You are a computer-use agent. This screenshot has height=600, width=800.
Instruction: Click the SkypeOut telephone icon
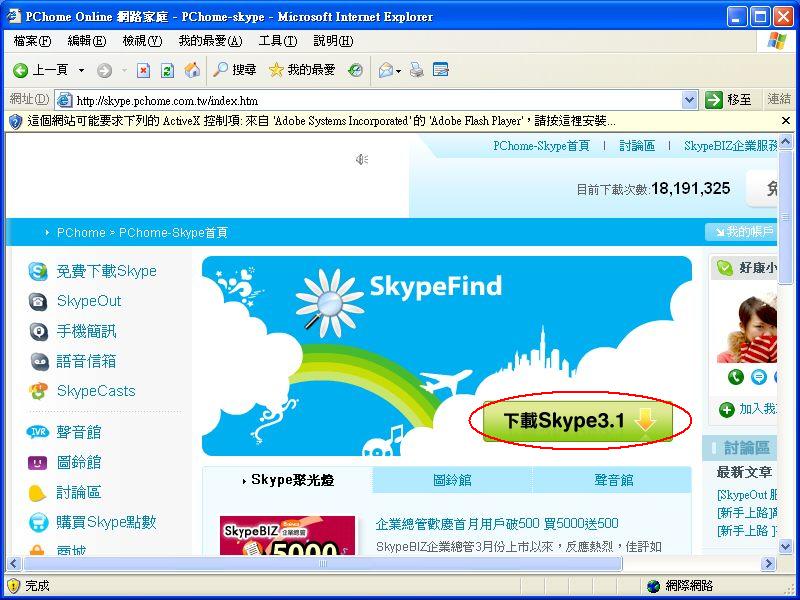click(38, 302)
